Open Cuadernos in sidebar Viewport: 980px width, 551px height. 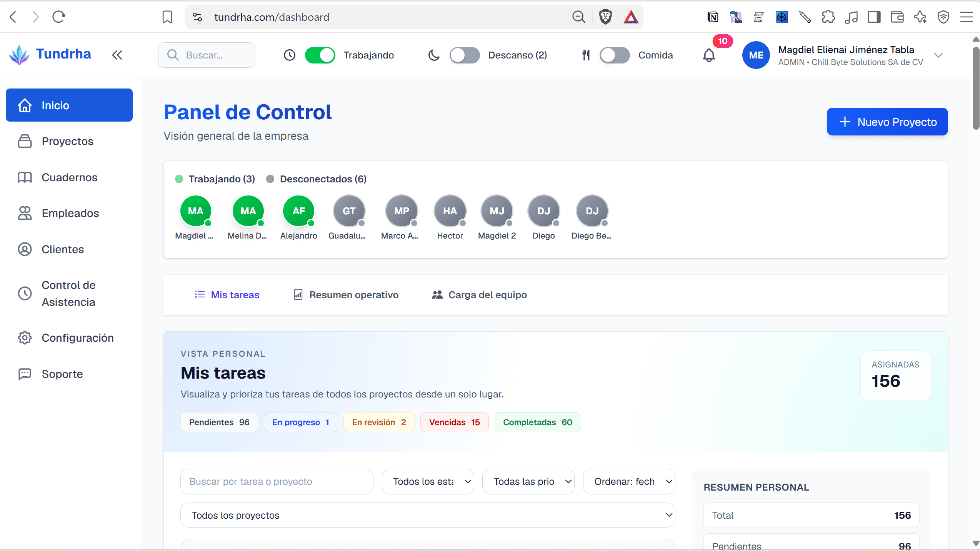tap(69, 177)
